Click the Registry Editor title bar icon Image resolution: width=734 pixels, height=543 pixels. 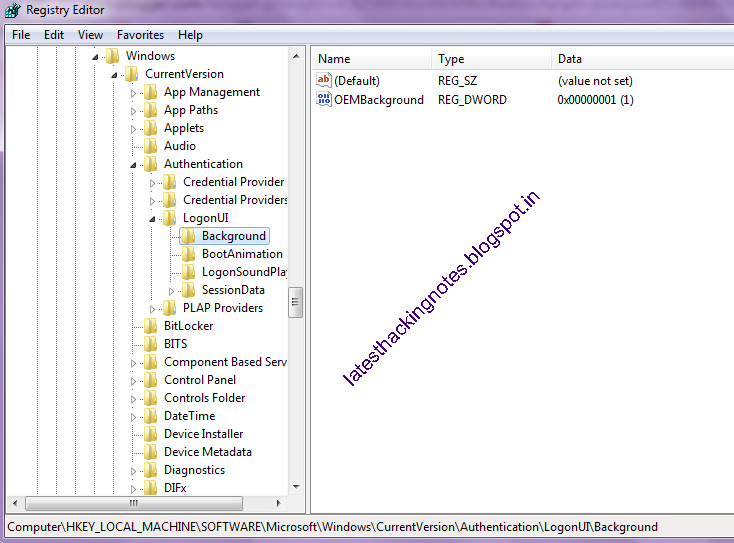click(x=13, y=10)
